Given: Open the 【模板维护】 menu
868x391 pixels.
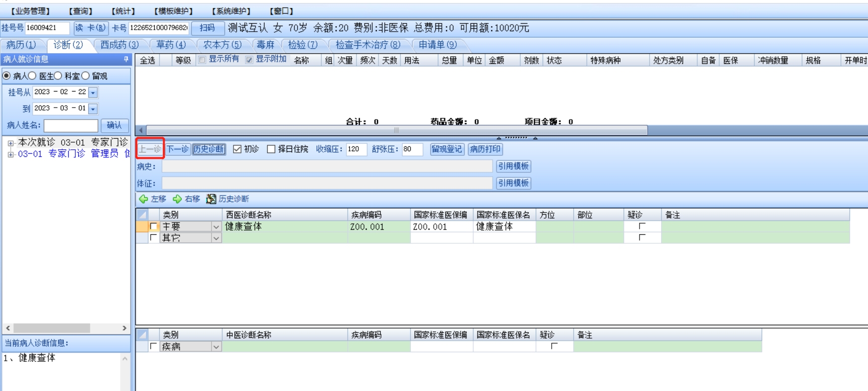Looking at the screenshot, I should [174, 11].
